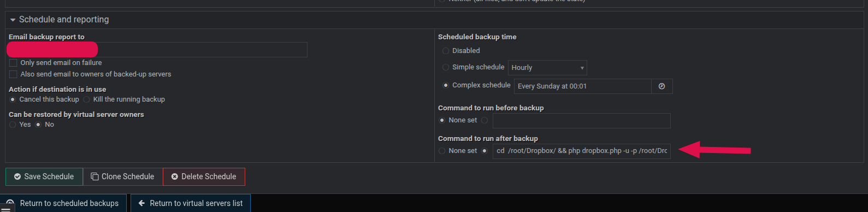The height and width of the screenshot is (212, 868).
Task: Collapse the Schedule and reporting section
Action: click(x=13, y=20)
